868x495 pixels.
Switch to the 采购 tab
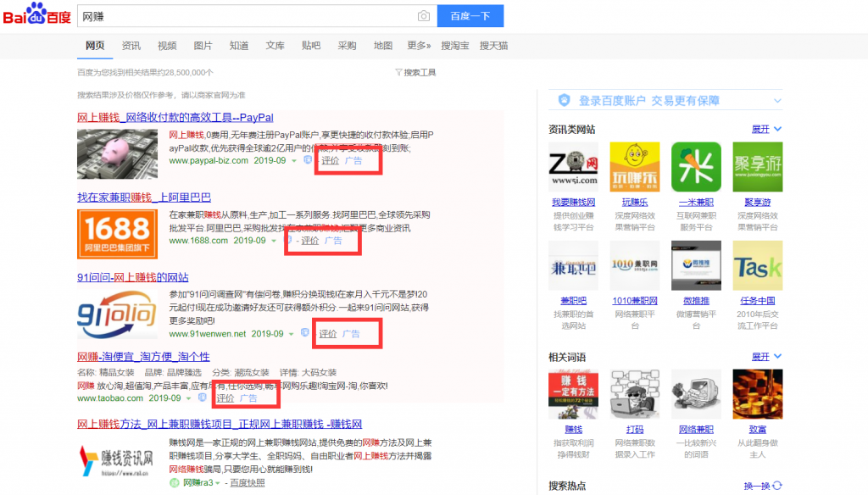coord(347,46)
